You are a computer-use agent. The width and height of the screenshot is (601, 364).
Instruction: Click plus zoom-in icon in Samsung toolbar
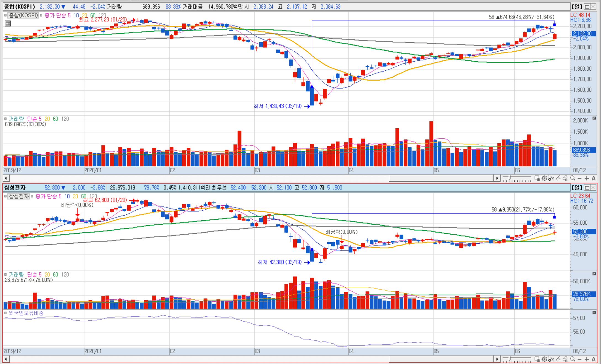point(587,359)
